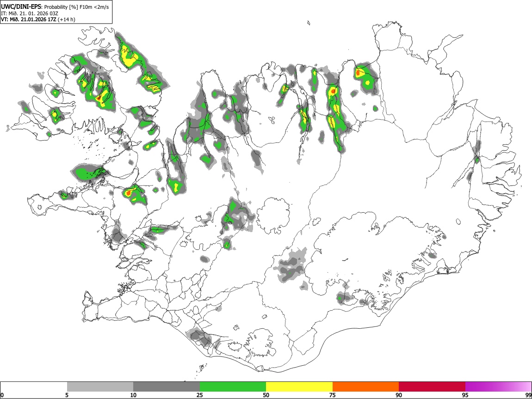Click the dark gray 10–25% legend swatch
This screenshot has width=532, height=399.
tap(167, 387)
